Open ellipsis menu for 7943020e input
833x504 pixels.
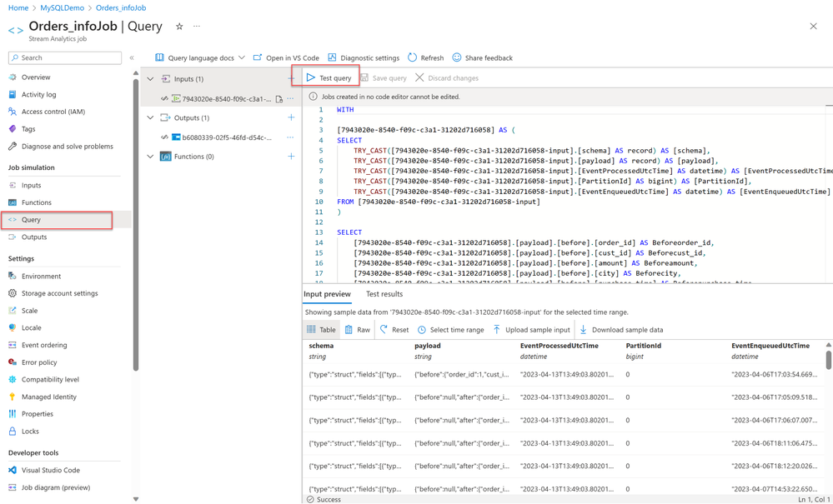[x=291, y=98]
